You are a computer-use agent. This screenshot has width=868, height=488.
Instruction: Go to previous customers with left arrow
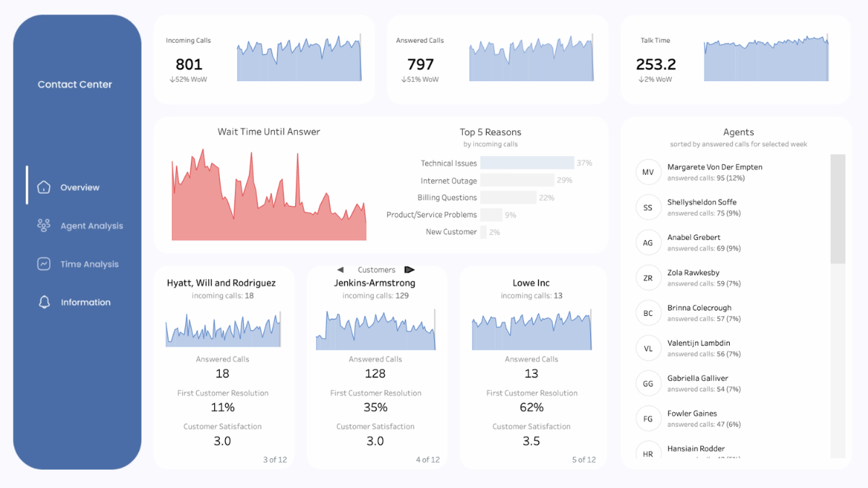click(x=340, y=270)
